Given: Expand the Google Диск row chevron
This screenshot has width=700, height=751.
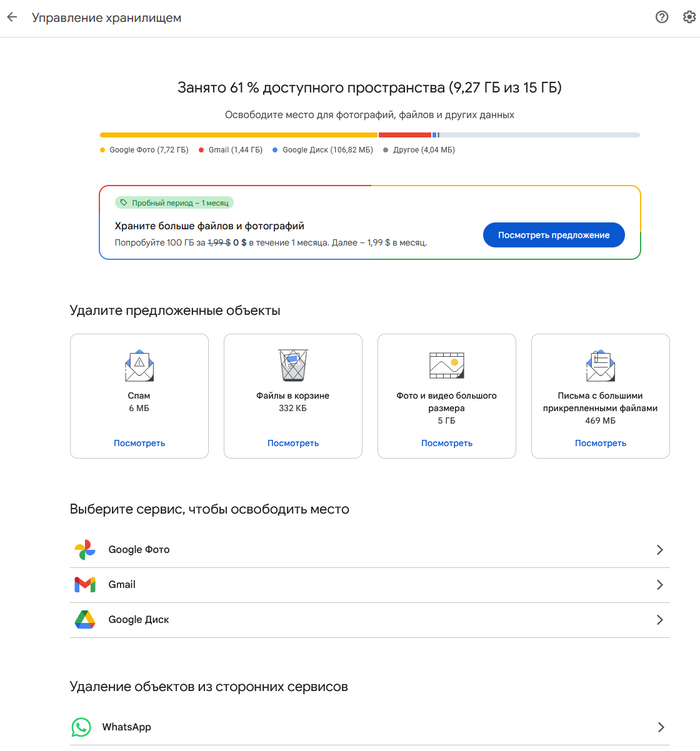Looking at the screenshot, I should coord(660,620).
